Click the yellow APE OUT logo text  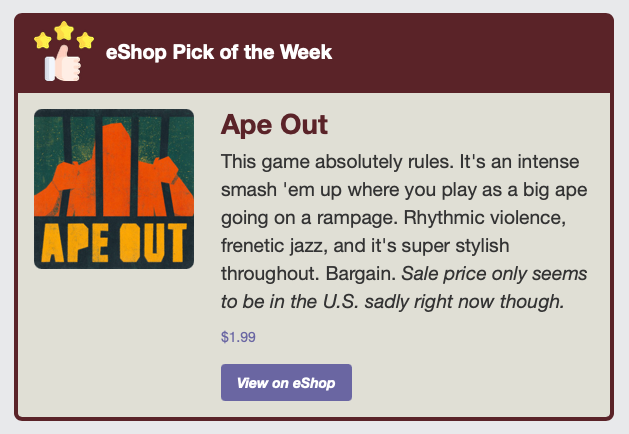pyautogui.click(x=113, y=240)
